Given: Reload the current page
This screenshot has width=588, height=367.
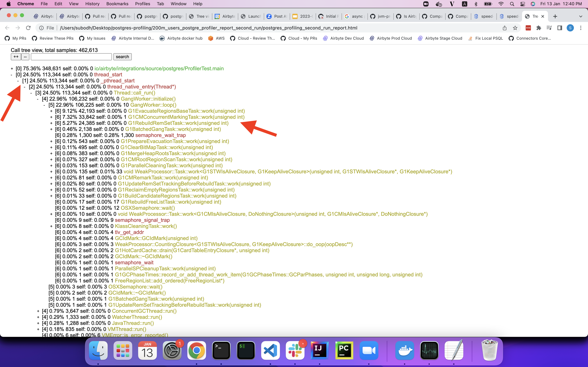Looking at the screenshot, I should [x=28, y=28].
